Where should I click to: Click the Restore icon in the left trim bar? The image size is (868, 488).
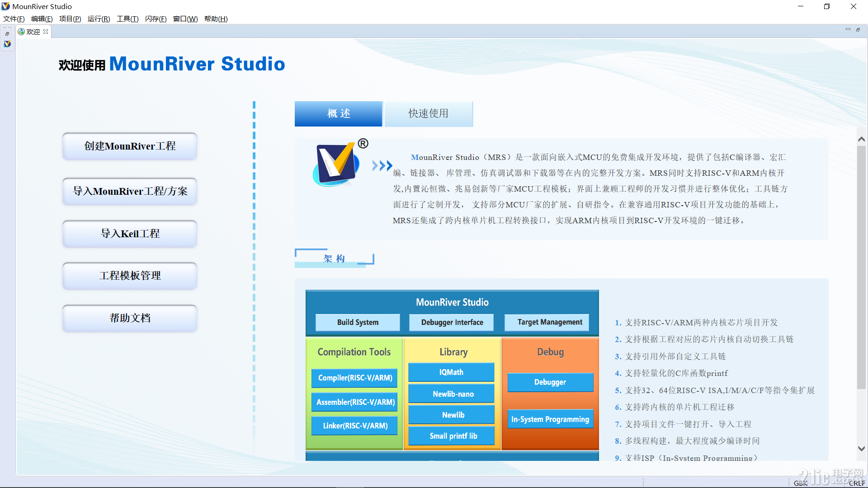(x=7, y=34)
